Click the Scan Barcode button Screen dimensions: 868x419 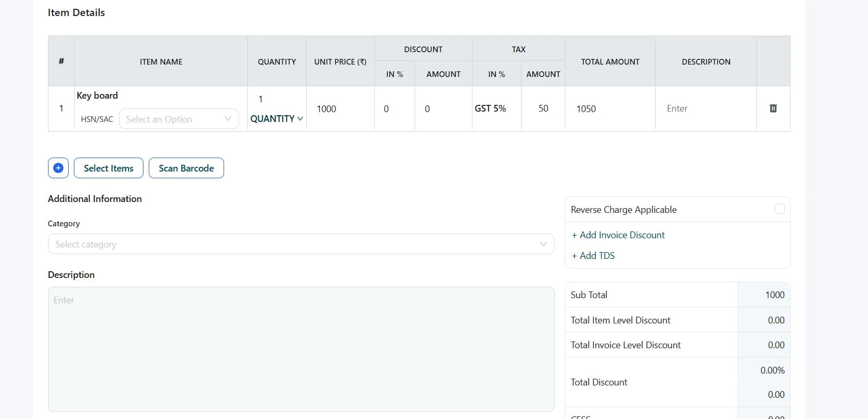[x=186, y=168]
